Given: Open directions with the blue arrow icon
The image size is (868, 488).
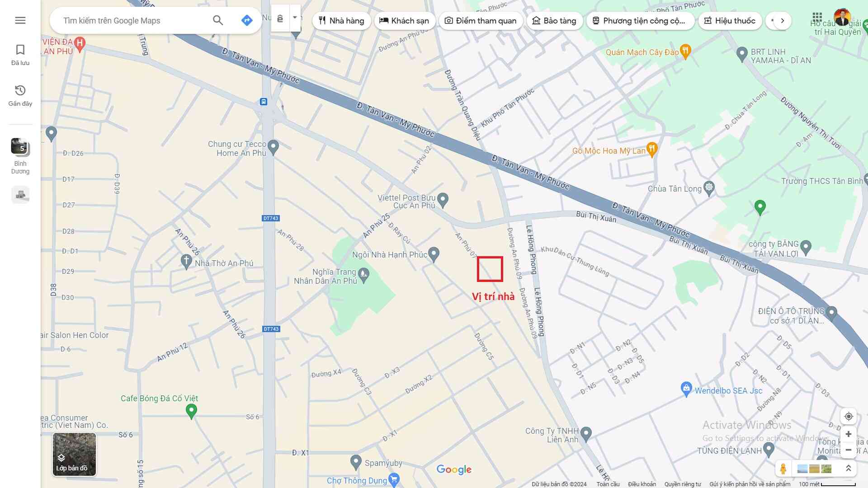Looking at the screenshot, I should (x=246, y=20).
